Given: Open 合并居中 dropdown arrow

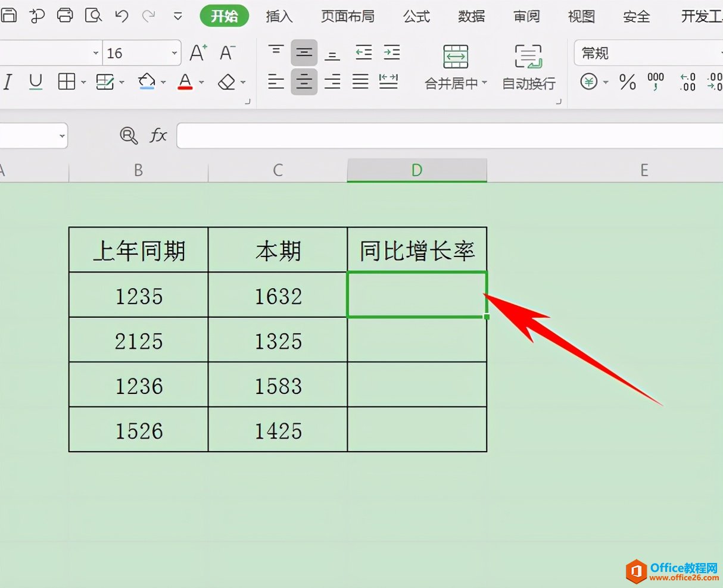Looking at the screenshot, I should (484, 83).
